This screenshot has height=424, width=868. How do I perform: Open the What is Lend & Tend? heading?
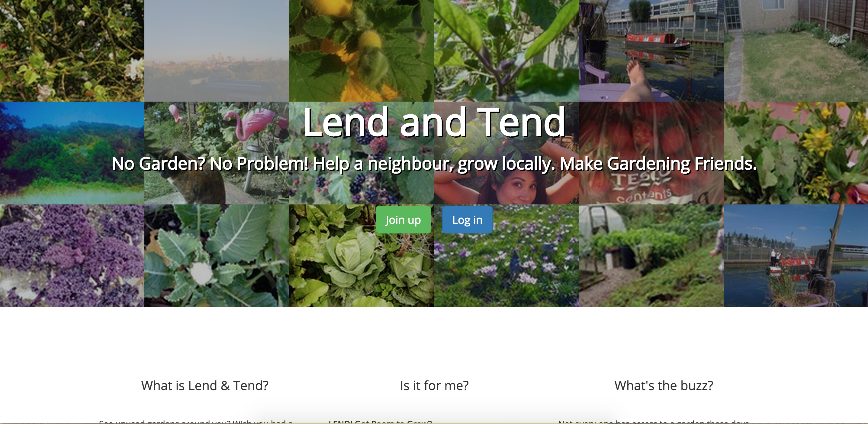click(x=205, y=386)
